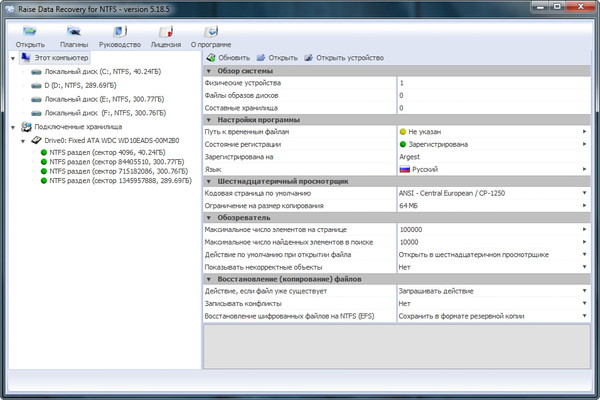Click arrow for Максимальное число элементов на странице
The image size is (600, 400).
coord(584,229)
